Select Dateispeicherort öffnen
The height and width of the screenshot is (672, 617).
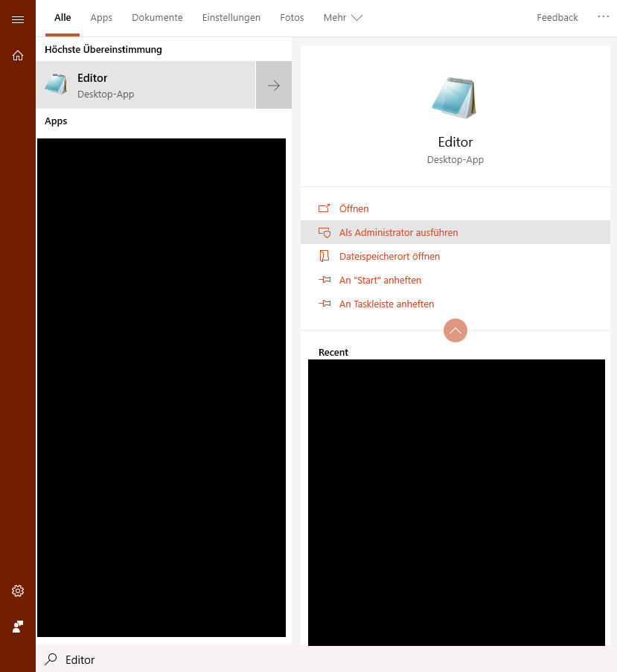[x=455, y=256]
